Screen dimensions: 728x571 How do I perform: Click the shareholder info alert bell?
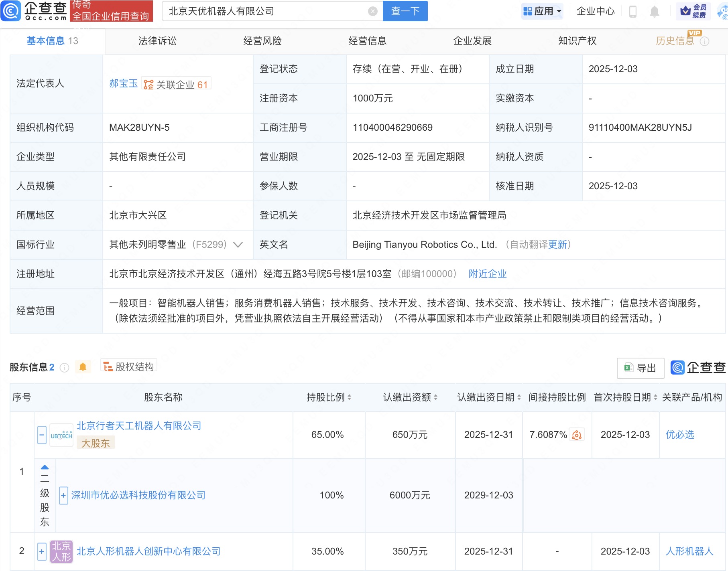[x=83, y=367]
